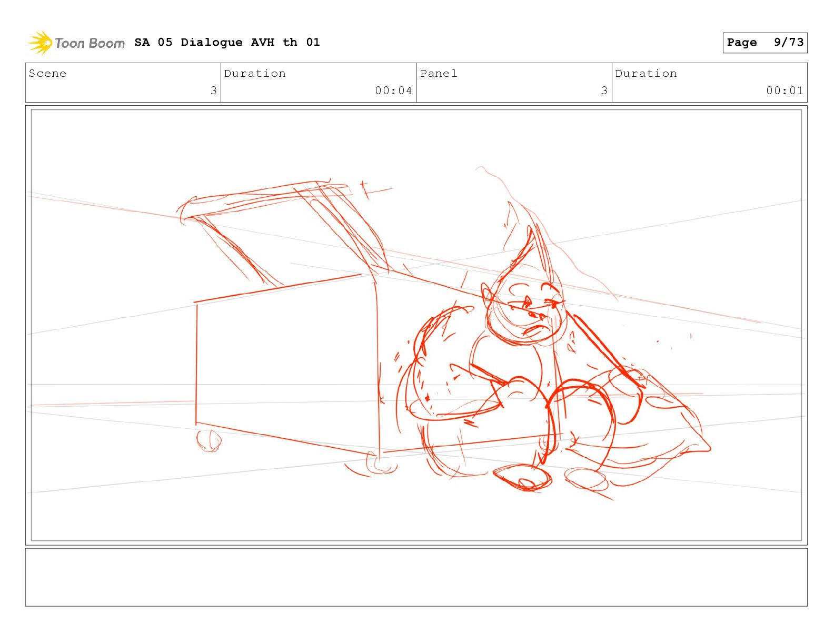Select the scene number value '3'
Image resolution: width=834 pixels, height=644 pixels.
pos(213,90)
